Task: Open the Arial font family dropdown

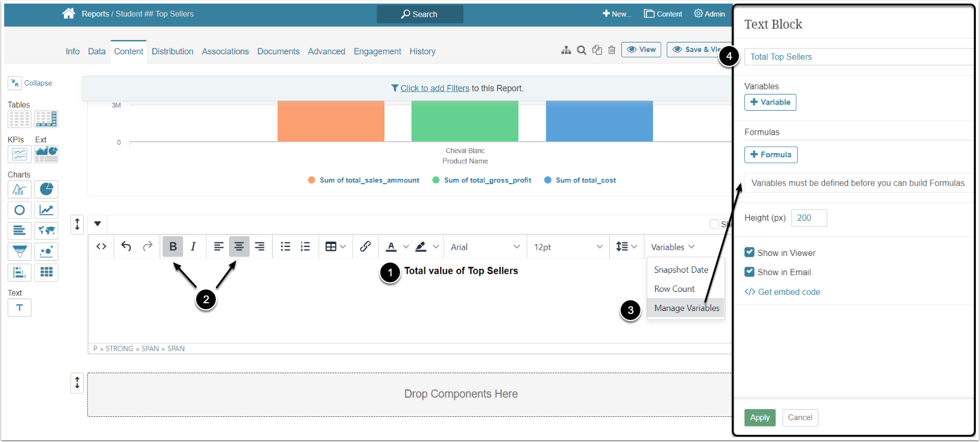Action: click(x=485, y=247)
